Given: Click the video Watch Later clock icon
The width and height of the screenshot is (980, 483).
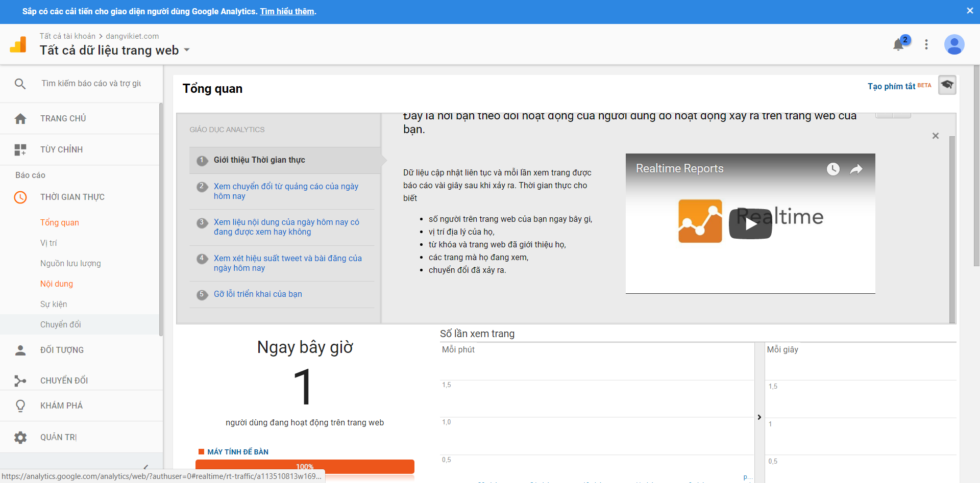Looking at the screenshot, I should click(833, 169).
